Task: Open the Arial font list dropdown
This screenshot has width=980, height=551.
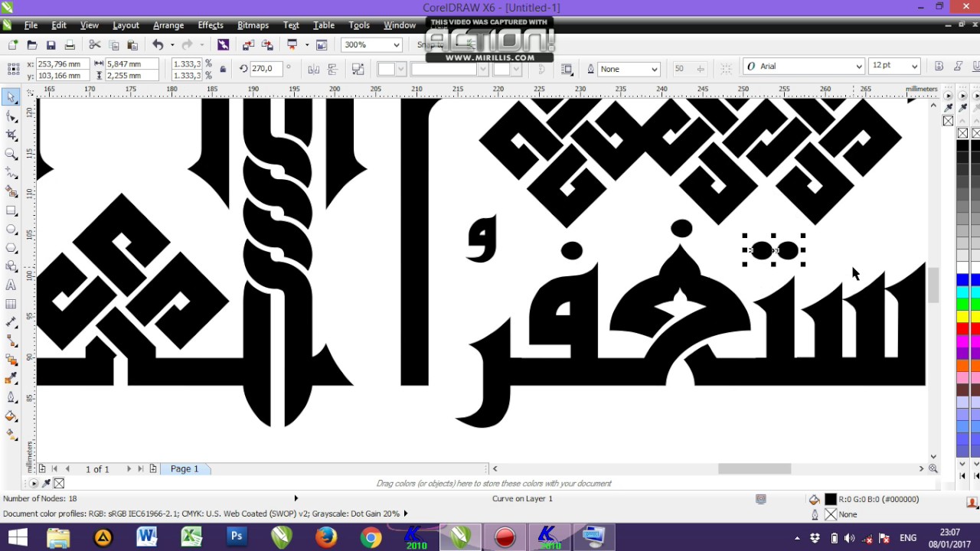Action: [x=860, y=67]
